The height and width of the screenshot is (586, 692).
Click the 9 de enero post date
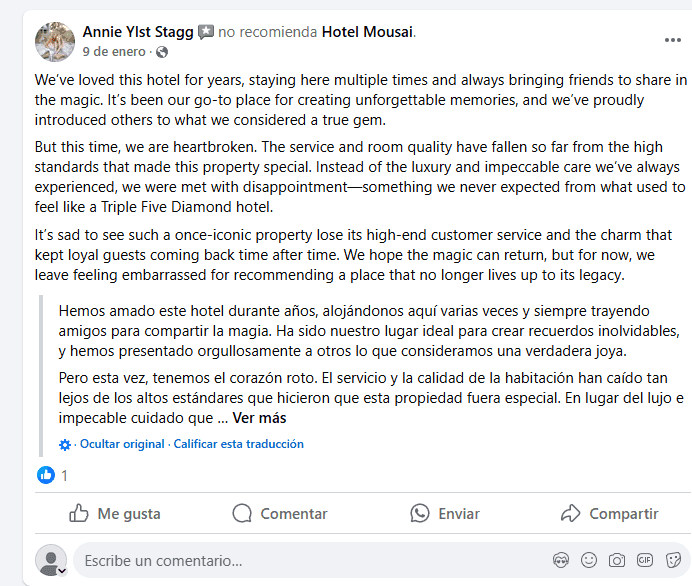click(115, 51)
